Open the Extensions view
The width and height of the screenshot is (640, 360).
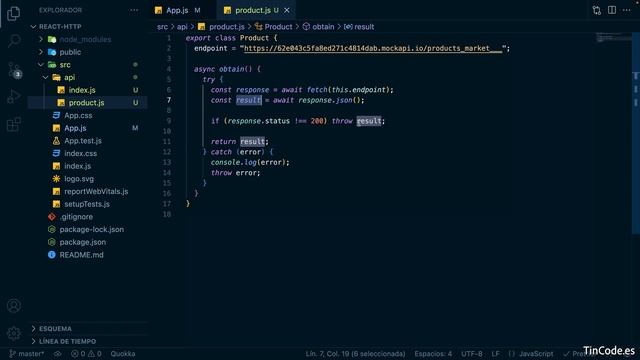13,124
